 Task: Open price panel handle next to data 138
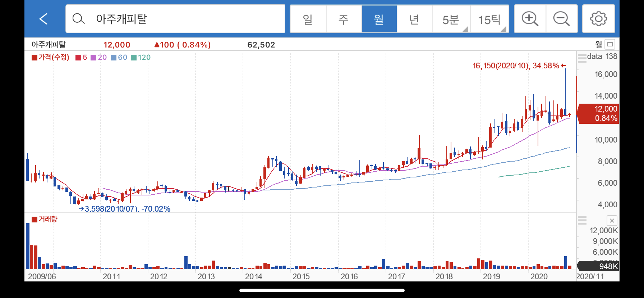tap(582, 58)
